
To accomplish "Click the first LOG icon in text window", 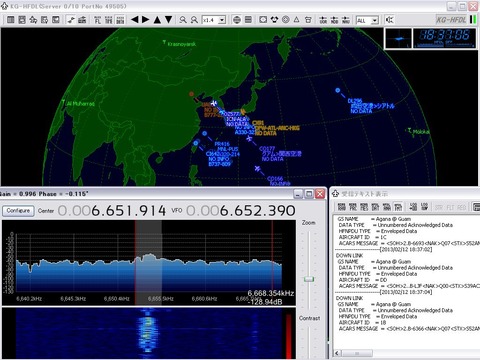I will pyautogui.click(x=413, y=207).
